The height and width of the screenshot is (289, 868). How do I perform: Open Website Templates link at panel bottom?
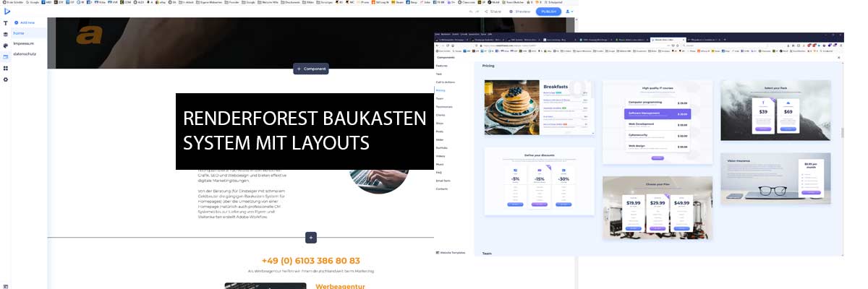click(x=451, y=253)
